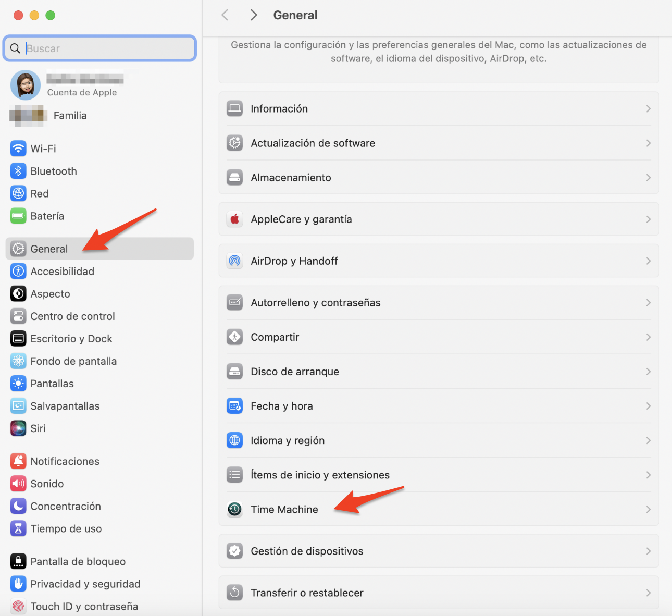This screenshot has width=672, height=616.
Task: Open the Fondo de pantalla flower icon
Action: (x=18, y=361)
